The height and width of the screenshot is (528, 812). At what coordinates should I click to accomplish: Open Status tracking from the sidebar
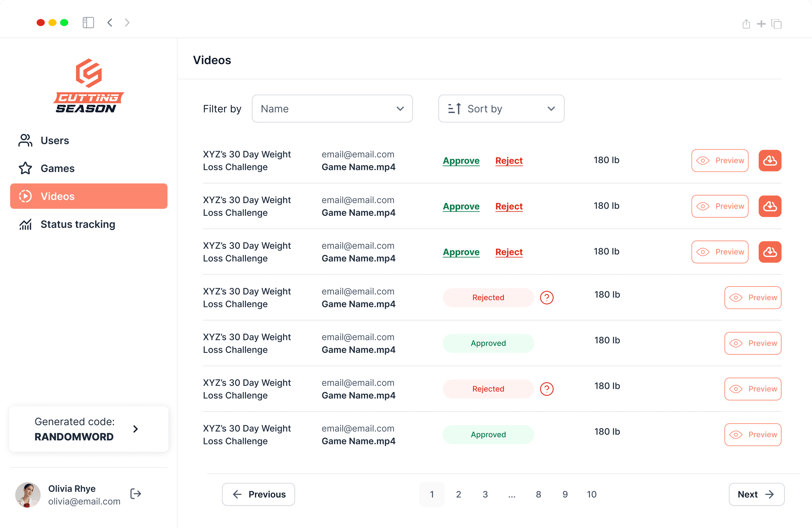tap(78, 224)
